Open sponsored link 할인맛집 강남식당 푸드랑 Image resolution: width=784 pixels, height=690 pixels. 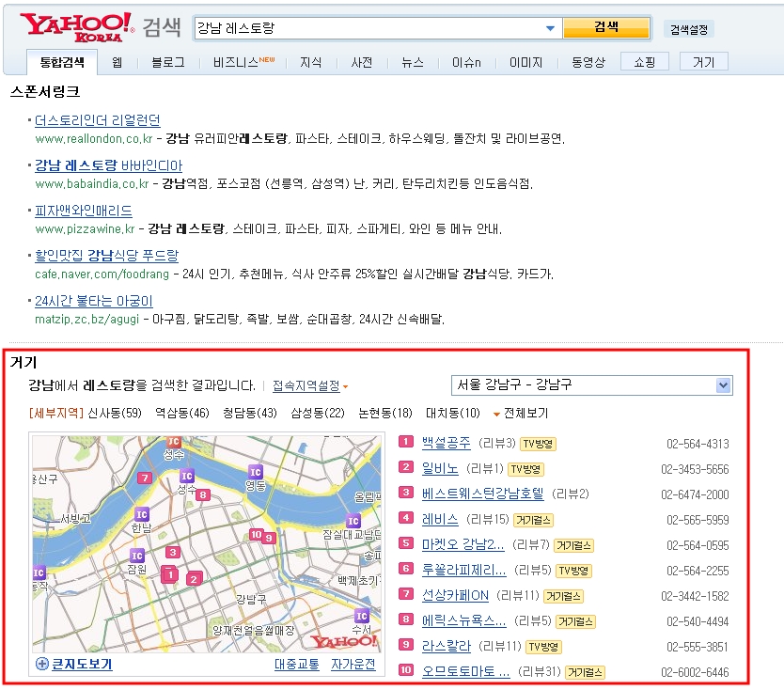[106, 256]
